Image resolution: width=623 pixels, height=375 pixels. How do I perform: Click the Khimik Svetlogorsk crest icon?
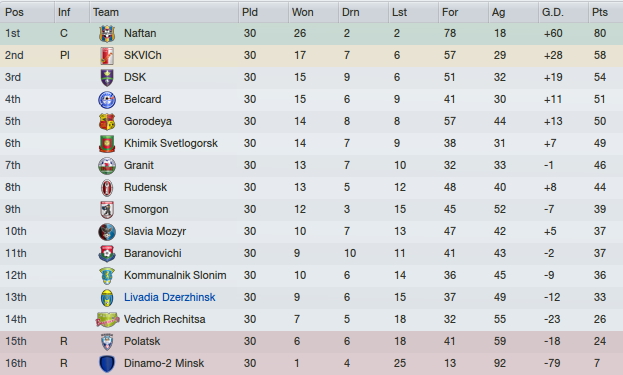pyautogui.click(x=107, y=144)
